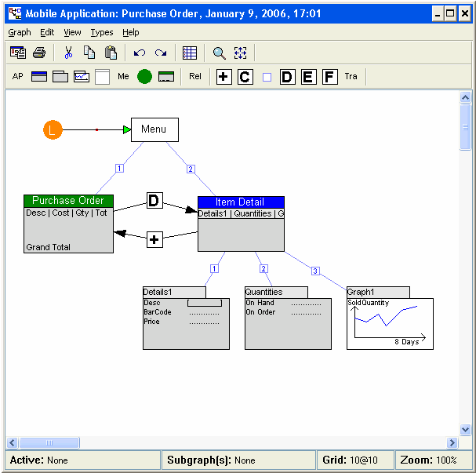The image size is (476, 473).
Task: Click the vertical scrollbar down arrow
Action: tap(465, 429)
